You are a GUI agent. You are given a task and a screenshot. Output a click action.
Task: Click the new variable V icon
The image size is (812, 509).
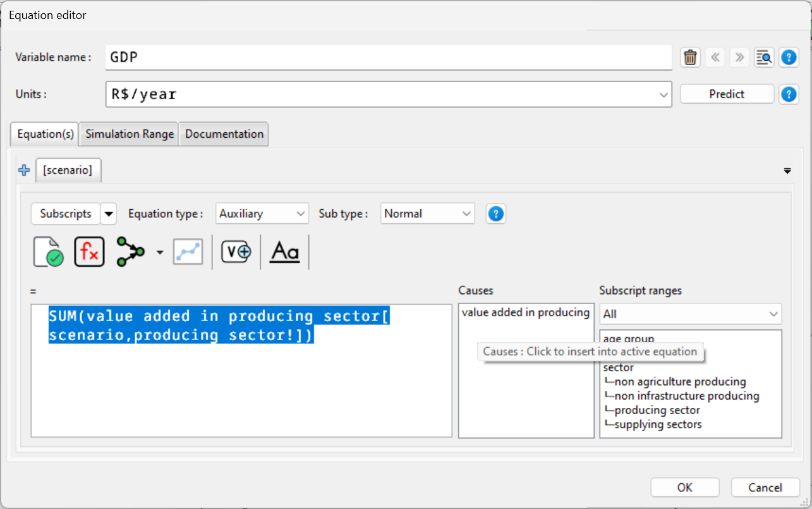236,251
